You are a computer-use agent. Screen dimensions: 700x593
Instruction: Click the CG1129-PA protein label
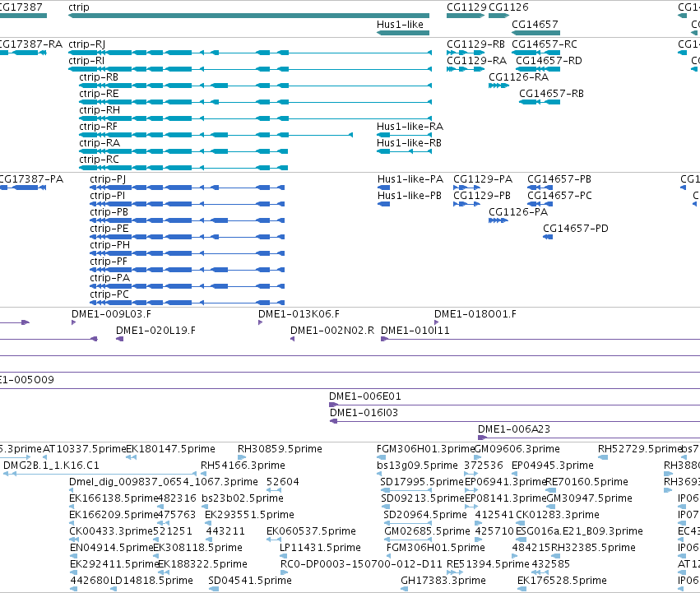point(483,179)
